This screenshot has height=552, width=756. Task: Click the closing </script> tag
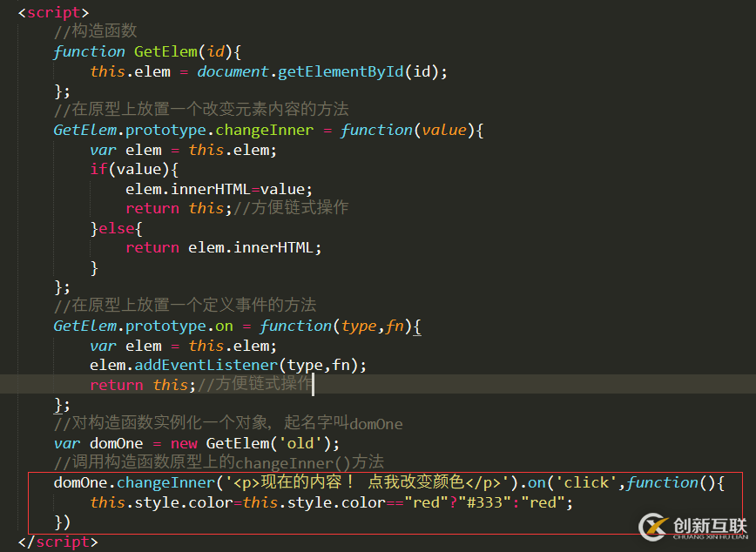pyautogui.click(x=57, y=542)
